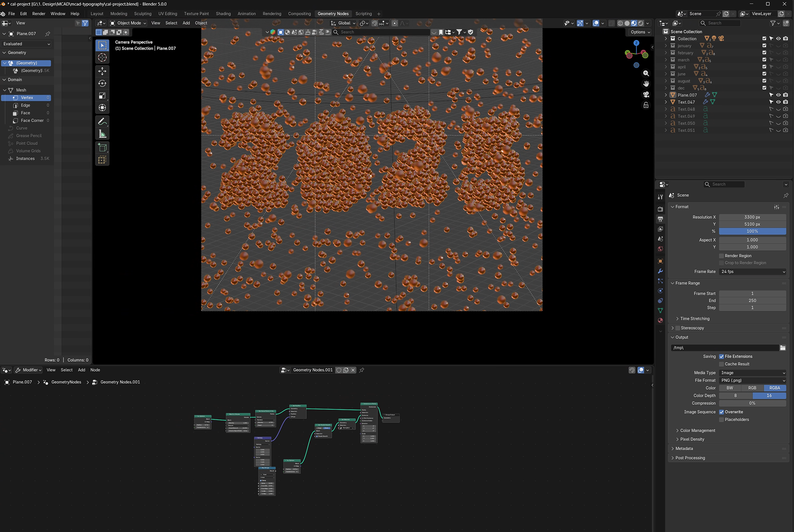Uncheck the january collection exclude checkbox
The image size is (794, 532).
click(764, 46)
